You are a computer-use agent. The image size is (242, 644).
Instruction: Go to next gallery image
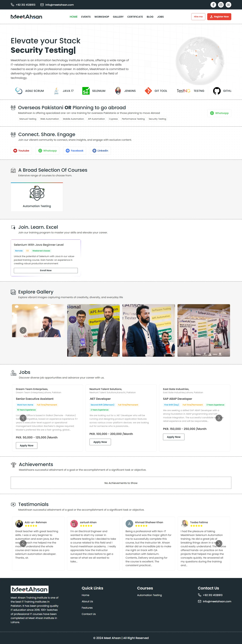point(219,330)
